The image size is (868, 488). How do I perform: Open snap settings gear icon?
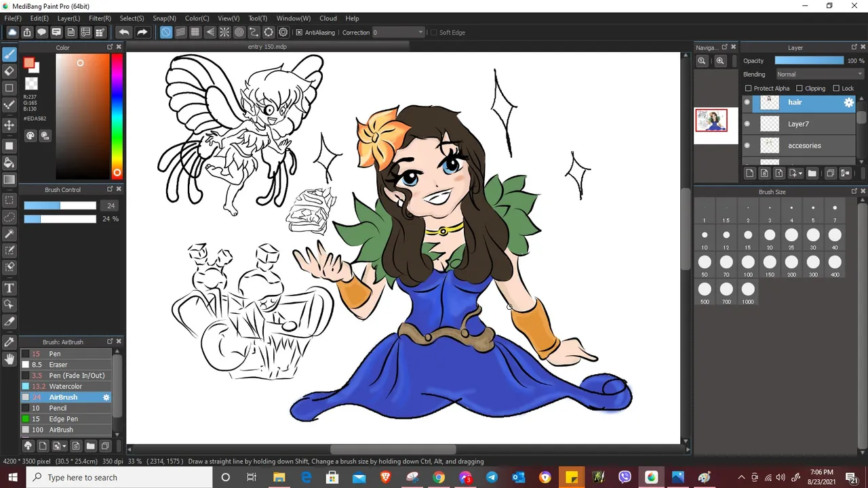283,32
